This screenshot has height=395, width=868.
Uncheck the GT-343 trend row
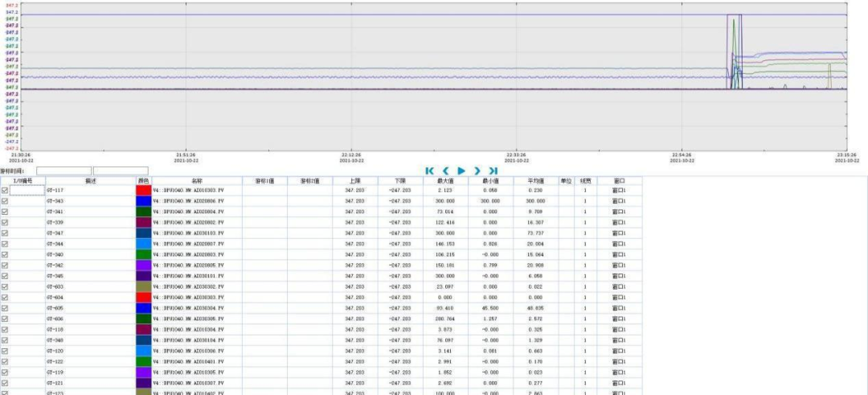click(5, 201)
